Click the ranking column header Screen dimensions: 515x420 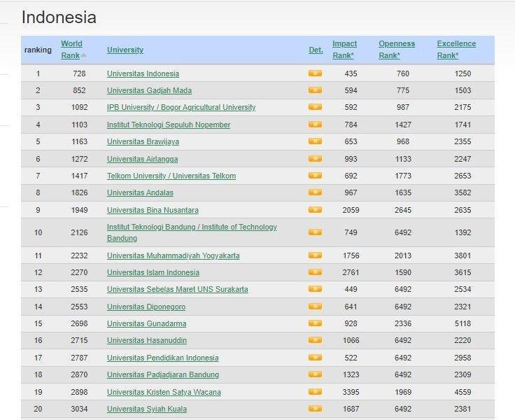tap(38, 50)
